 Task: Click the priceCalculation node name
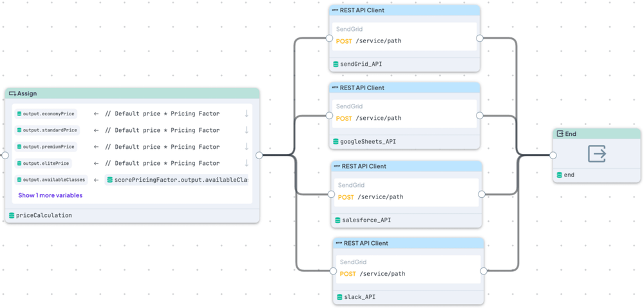click(44, 215)
